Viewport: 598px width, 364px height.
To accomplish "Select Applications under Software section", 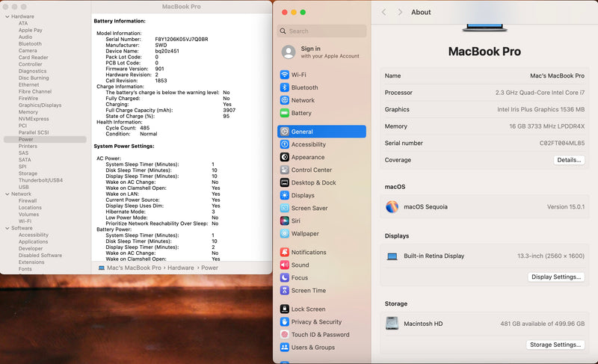I will 33,241.
